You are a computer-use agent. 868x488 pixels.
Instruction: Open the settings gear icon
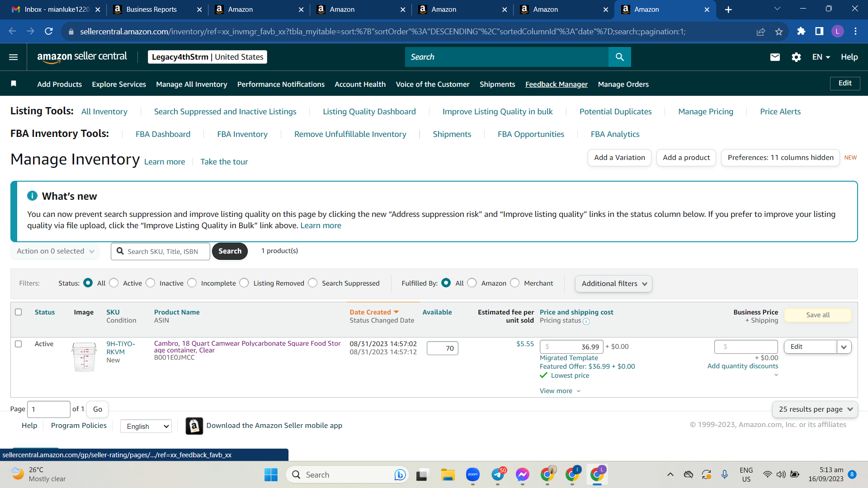click(796, 57)
